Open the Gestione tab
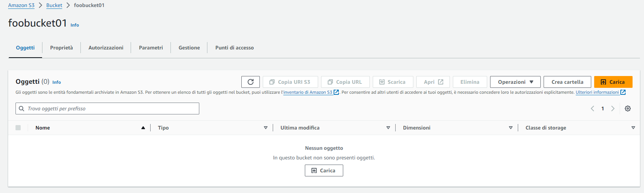The image size is (644, 193). [x=189, y=48]
